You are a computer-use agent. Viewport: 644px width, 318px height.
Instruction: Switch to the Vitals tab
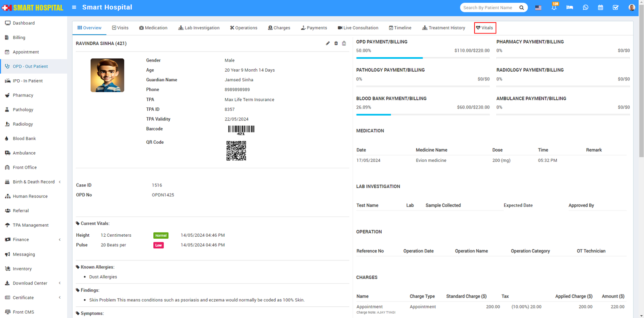point(485,28)
